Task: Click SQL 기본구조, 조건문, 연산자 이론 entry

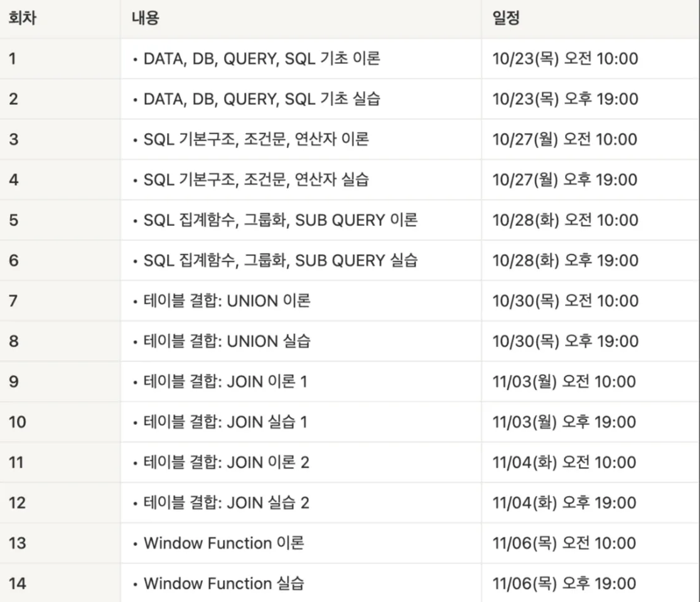Action: pos(256,139)
